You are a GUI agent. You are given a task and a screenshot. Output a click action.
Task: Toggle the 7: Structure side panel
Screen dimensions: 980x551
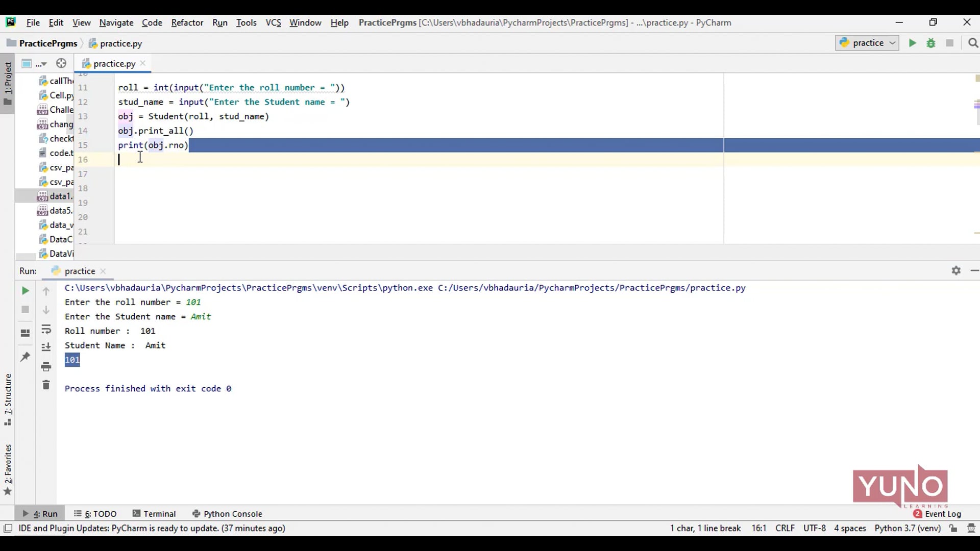[8, 399]
